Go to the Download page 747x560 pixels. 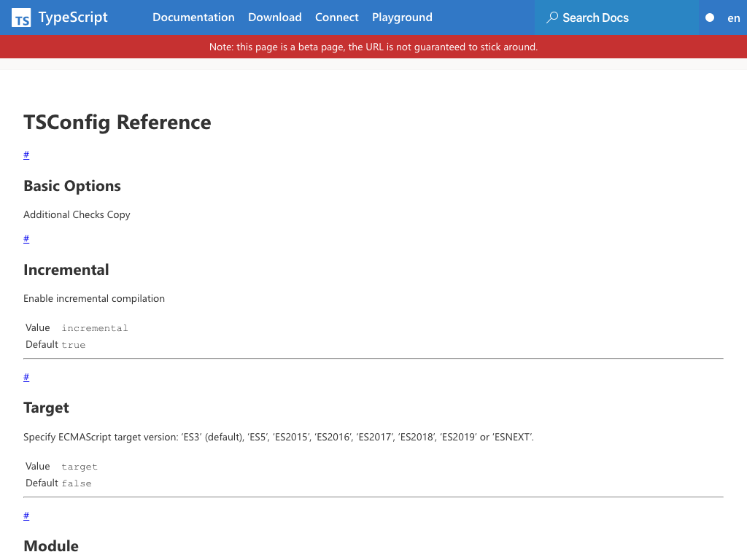(275, 17)
